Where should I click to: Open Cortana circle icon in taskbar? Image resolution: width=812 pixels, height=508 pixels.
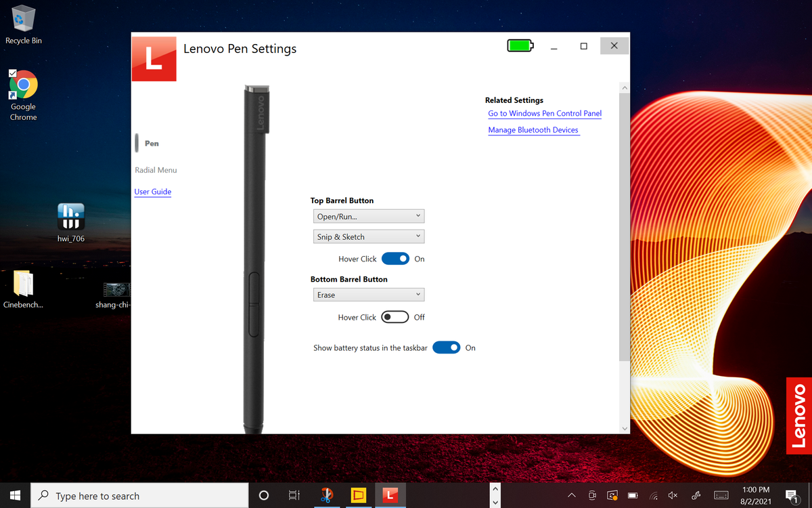click(x=264, y=495)
